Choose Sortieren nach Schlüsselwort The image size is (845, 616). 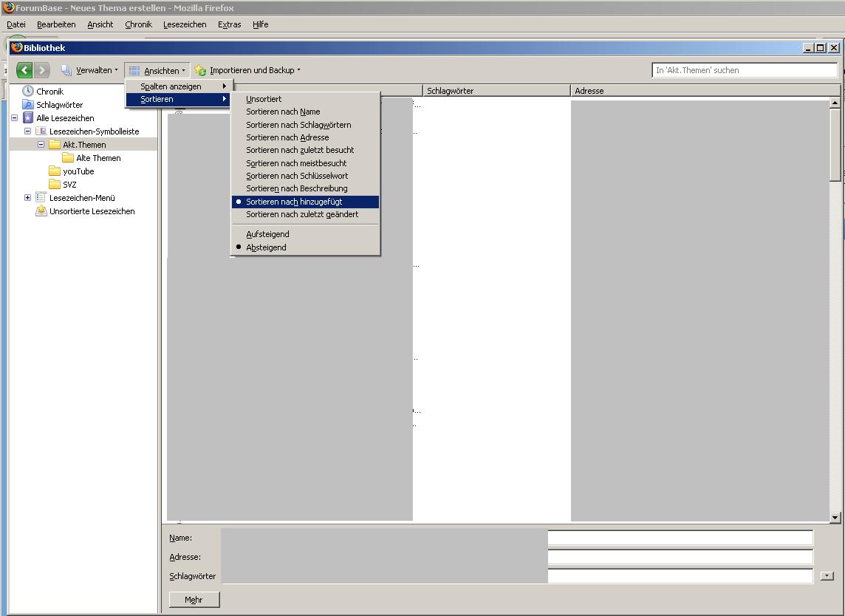[x=306, y=176]
